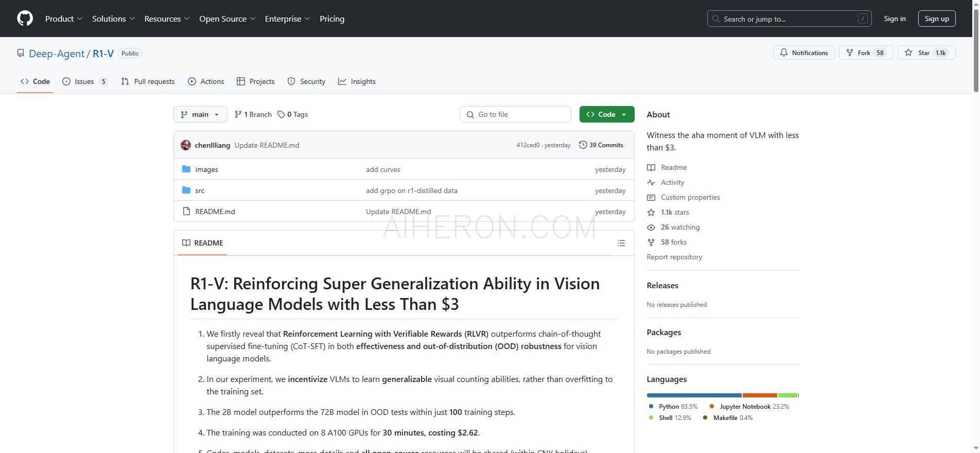Click the Jupyter Notebook segment in the language bar

click(760, 395)
